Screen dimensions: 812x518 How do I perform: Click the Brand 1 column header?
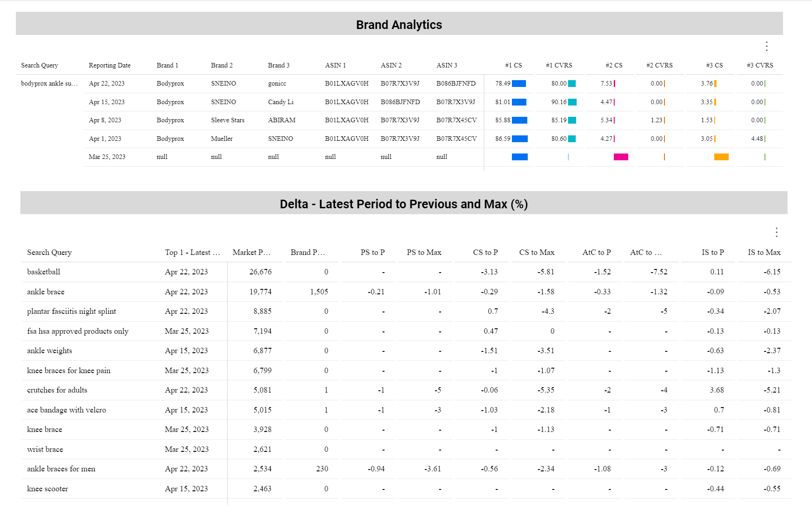(x=167, y=65)
